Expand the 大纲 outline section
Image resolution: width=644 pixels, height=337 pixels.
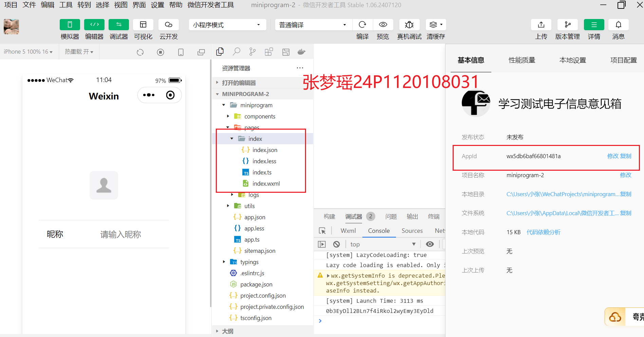click(263, 331)
